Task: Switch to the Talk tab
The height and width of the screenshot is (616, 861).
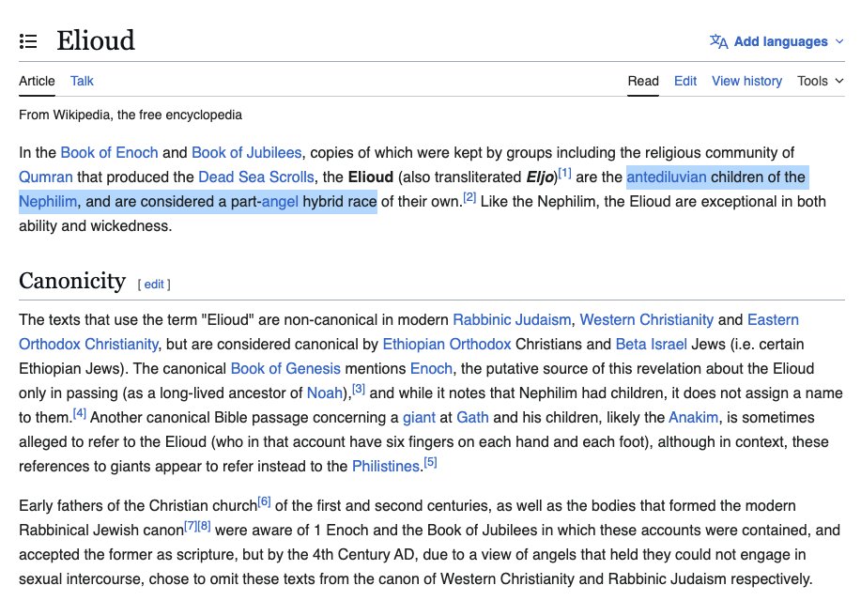Action: click(x=82, y=81)
